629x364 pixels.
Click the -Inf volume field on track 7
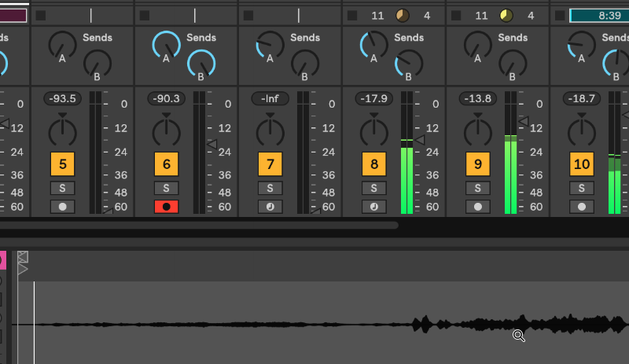pyautogui.click(x=270, y=98)
